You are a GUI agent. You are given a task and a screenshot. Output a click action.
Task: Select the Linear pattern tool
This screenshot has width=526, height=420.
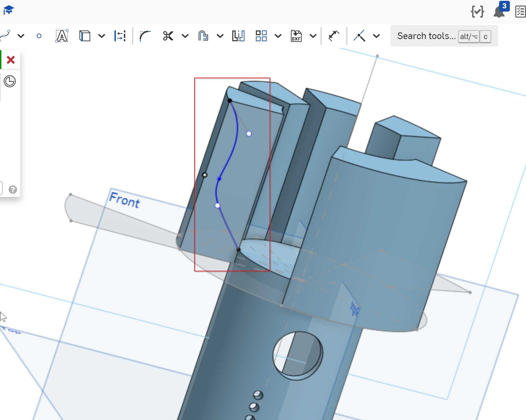[x=261, y=36]
